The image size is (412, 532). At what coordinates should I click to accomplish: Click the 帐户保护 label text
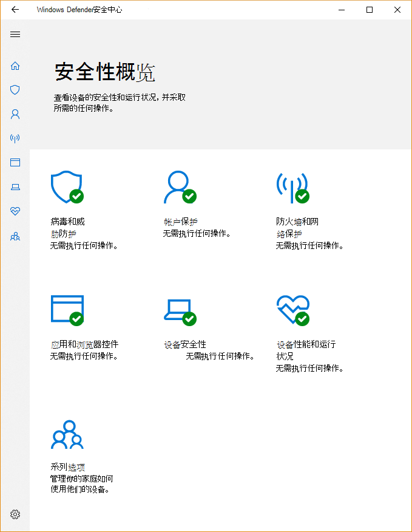pos(180,222)
